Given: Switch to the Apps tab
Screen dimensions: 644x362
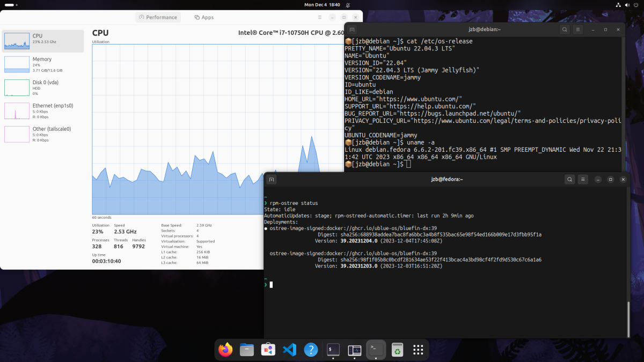Looking at the screenshot, I should 204,17.
